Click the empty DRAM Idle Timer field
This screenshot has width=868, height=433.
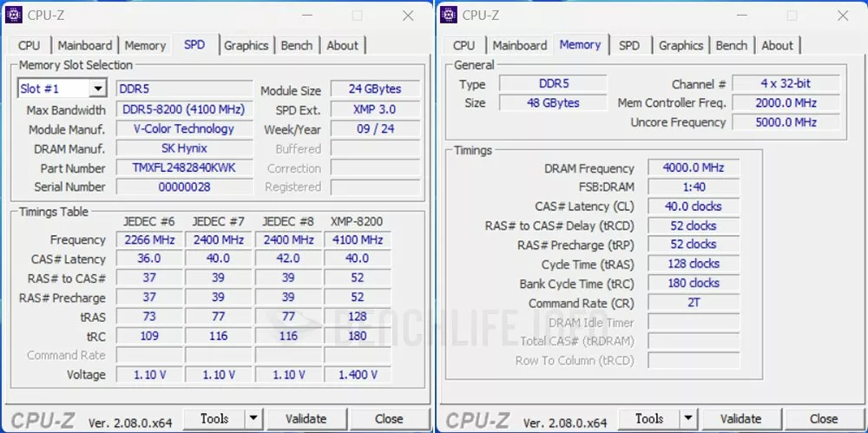(x=693, y=322)
